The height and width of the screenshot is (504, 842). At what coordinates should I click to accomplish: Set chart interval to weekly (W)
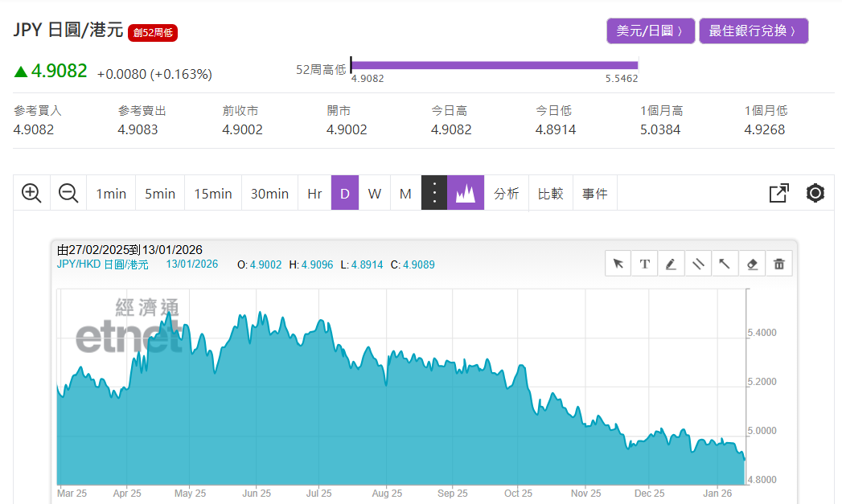(x=375, y=193)
